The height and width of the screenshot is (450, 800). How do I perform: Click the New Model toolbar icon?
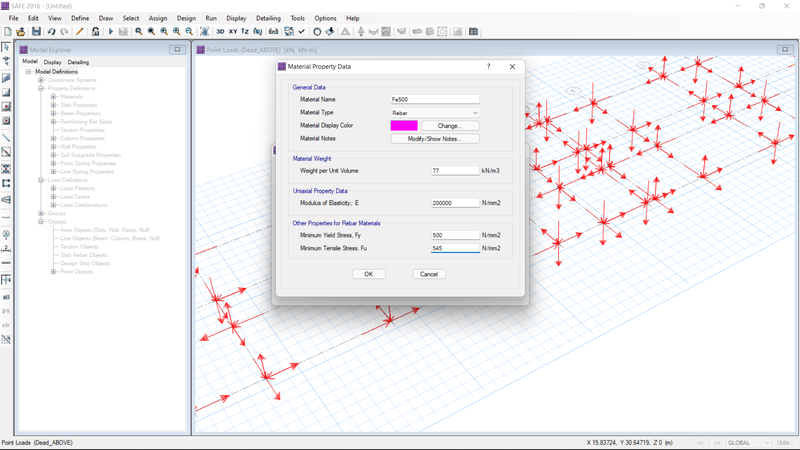[x=8, y=32]
